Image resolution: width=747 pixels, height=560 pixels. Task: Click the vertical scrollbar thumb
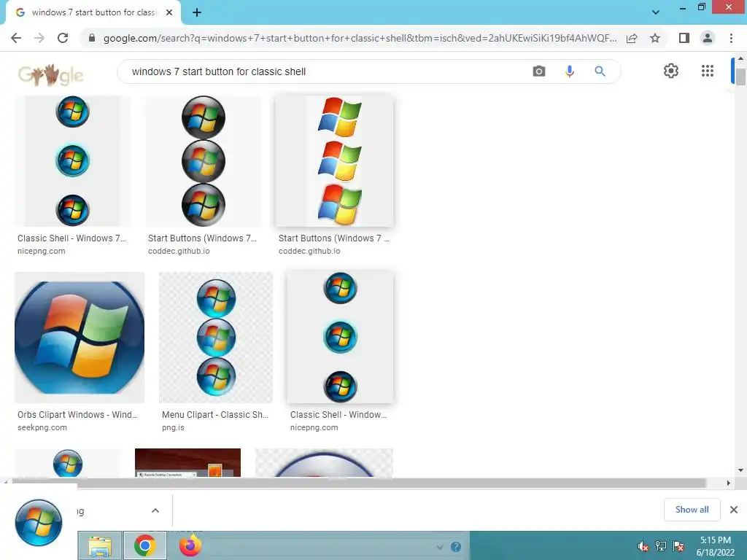click(x=740, y=77)
